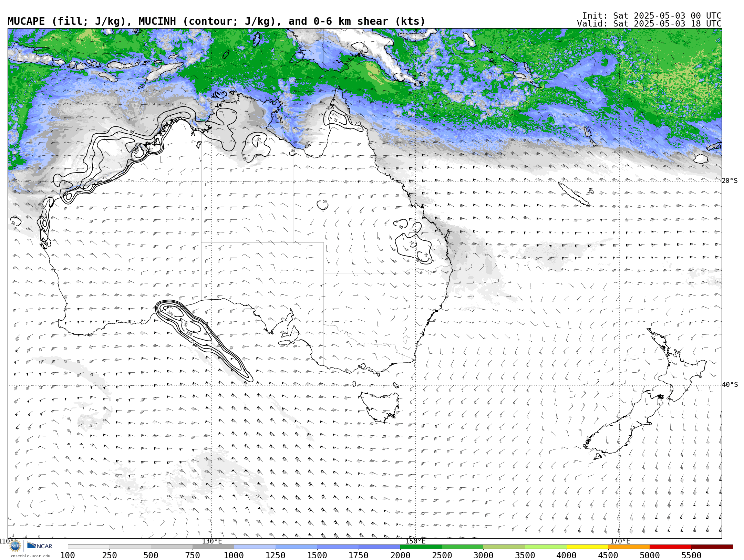Click the Init Sat 2025-05-03 00 UTC text
The width and height of the screenshot is (744, 560).
pyautogui.click(x=651, y=16)
